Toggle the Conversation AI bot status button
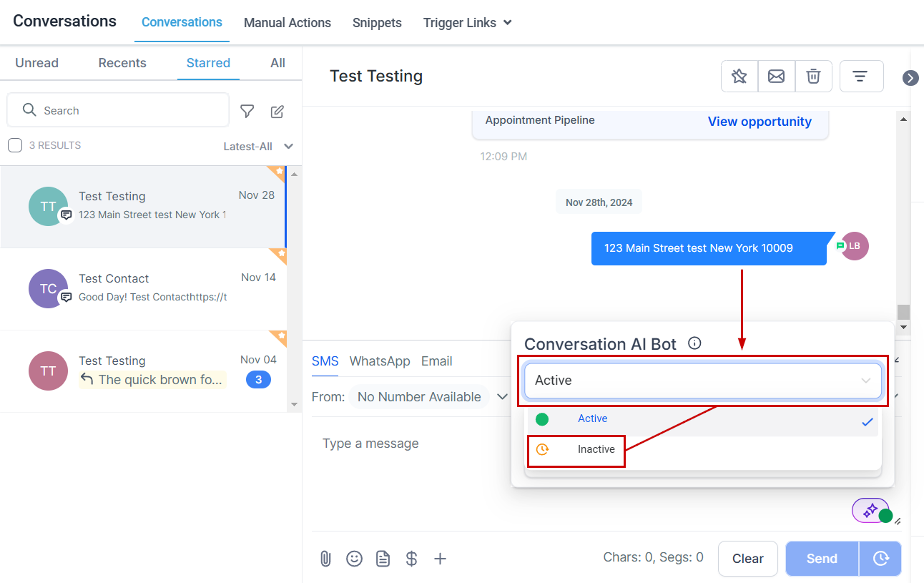Image resolution: width=924 pixels, height=583 pixels. pos(871,511)
